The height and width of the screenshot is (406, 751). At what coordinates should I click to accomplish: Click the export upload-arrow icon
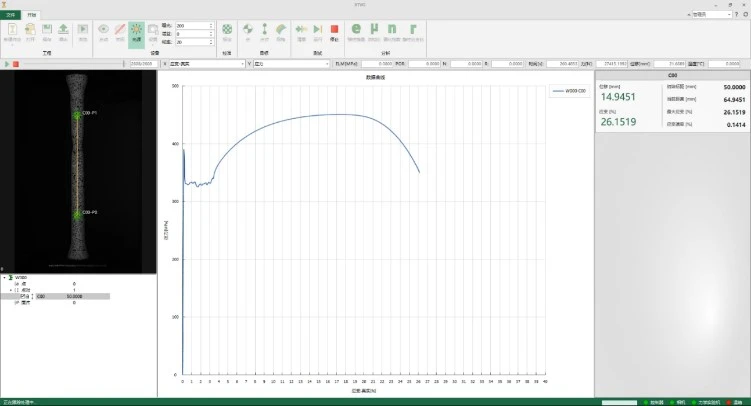63,30
